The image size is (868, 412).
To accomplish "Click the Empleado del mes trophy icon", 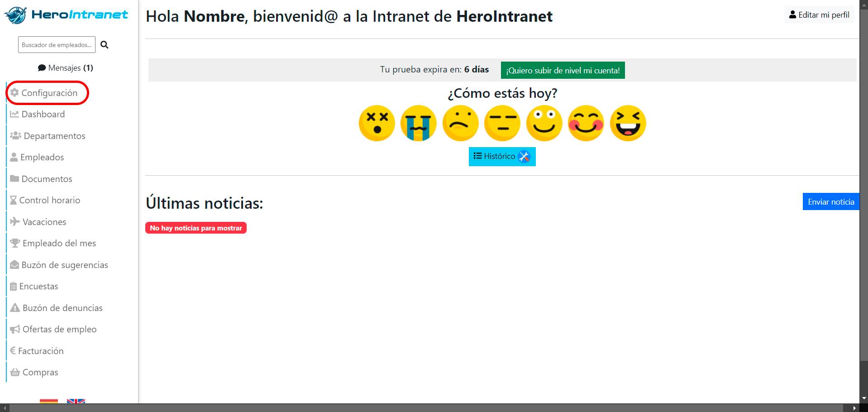I will [x=15, y=243].
